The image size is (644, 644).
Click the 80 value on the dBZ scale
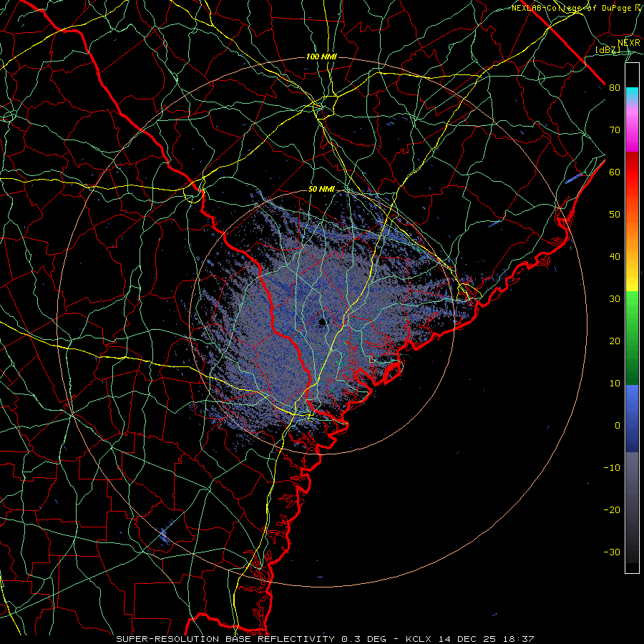615,88
